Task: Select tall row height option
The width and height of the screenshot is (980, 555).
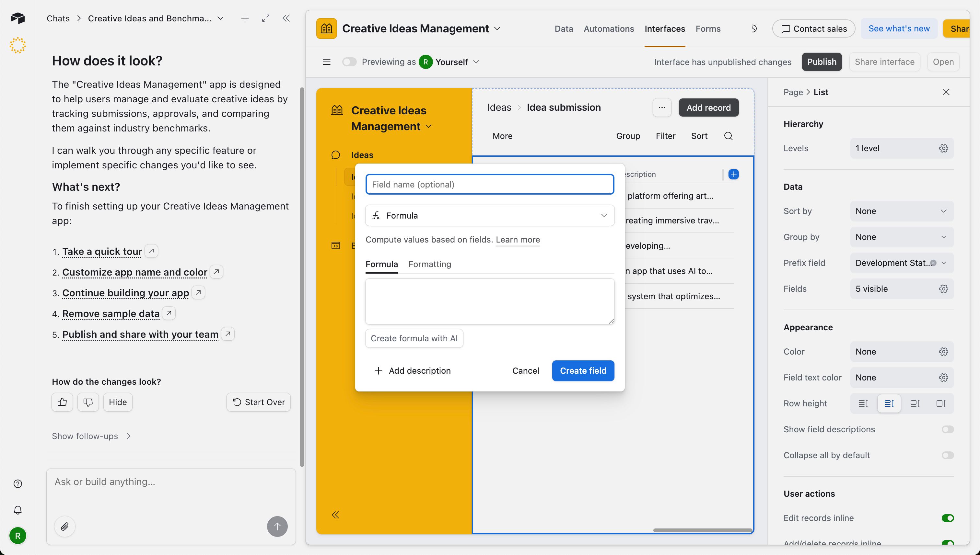Action: click(x=915, y=403)
